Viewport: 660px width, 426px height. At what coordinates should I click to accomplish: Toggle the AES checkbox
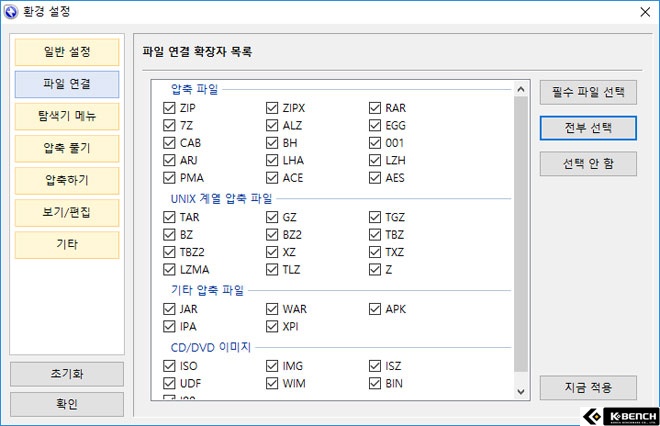(x=375, y=178)
